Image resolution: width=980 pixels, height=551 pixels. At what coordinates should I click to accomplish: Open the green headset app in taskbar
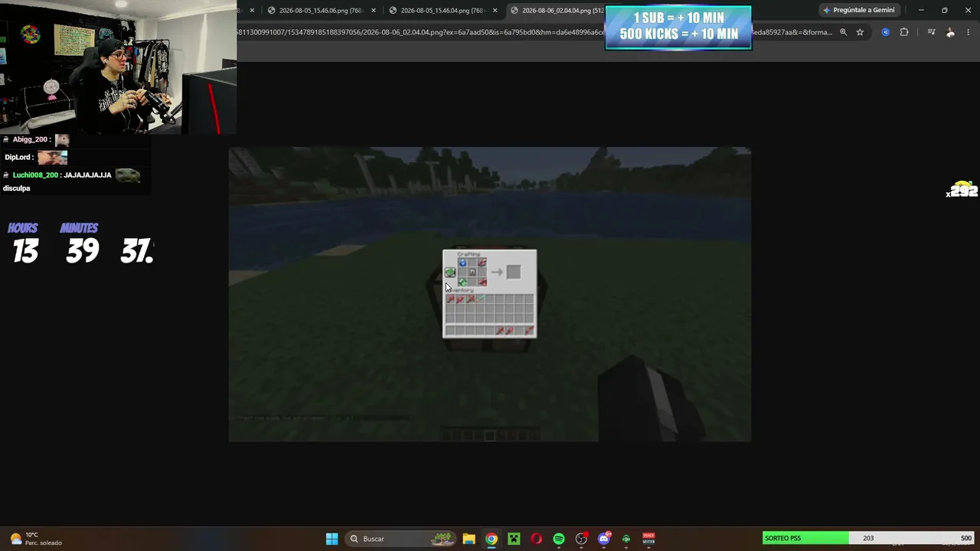[x=626, y=539]
